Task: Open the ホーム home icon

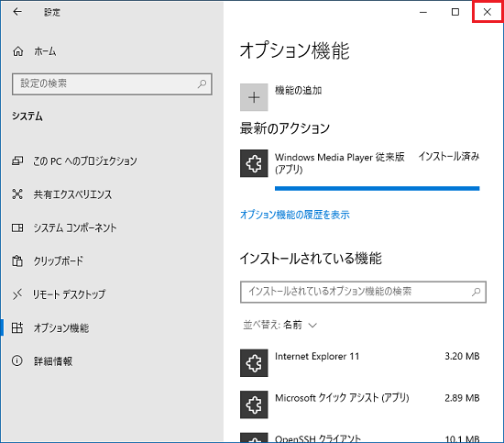Action: point(17,51)
